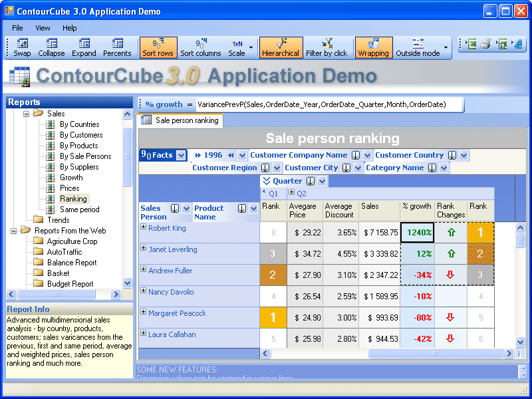
Task: Click the Export to HTML table icon
Action: 502,44
